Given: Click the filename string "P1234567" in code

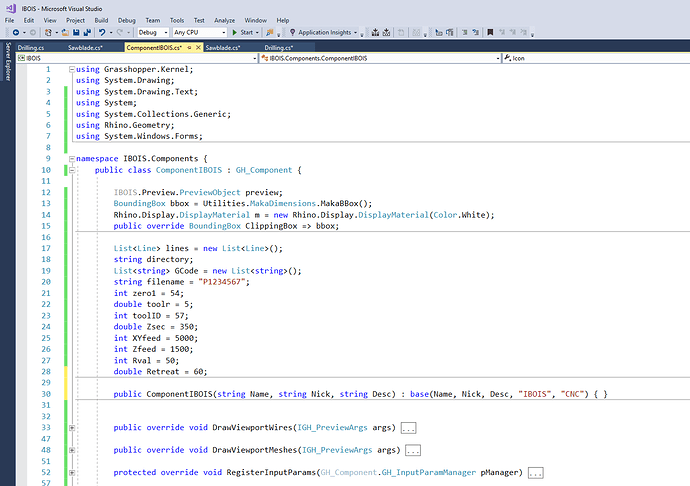Looking at the screenshot, I should tap(220, 283).
